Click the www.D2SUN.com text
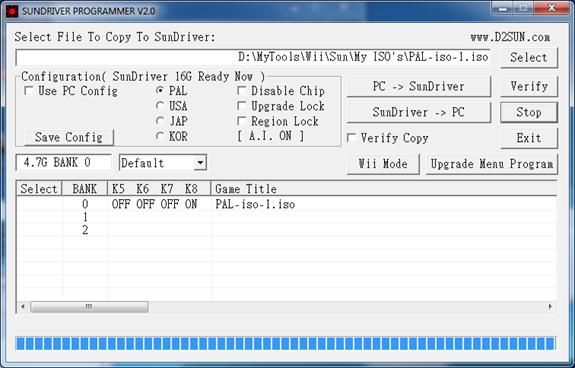The height and width of the screenshot is (368, 575). [x=510, y=37]
